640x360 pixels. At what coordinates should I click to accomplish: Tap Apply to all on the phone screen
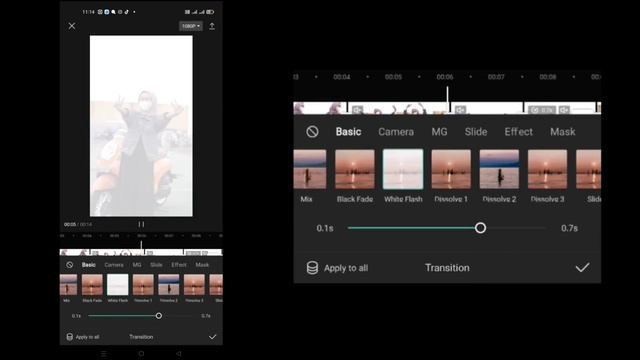tap(83, 337)
